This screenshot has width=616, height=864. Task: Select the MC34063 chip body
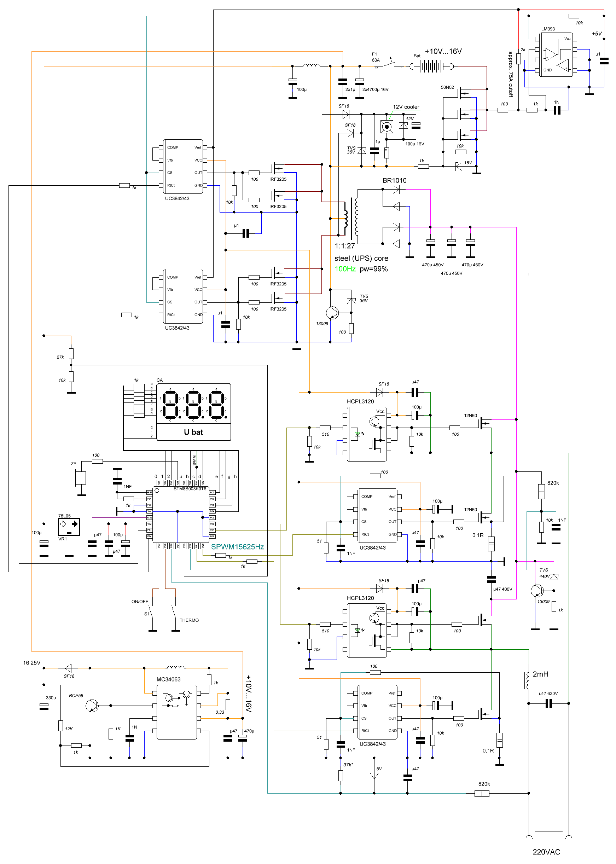point(177,712)
